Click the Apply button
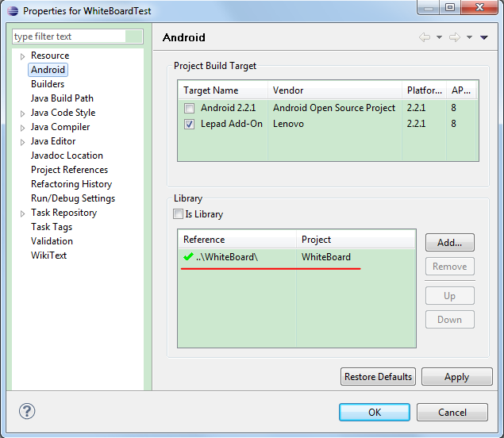 (x=456, y=377)
